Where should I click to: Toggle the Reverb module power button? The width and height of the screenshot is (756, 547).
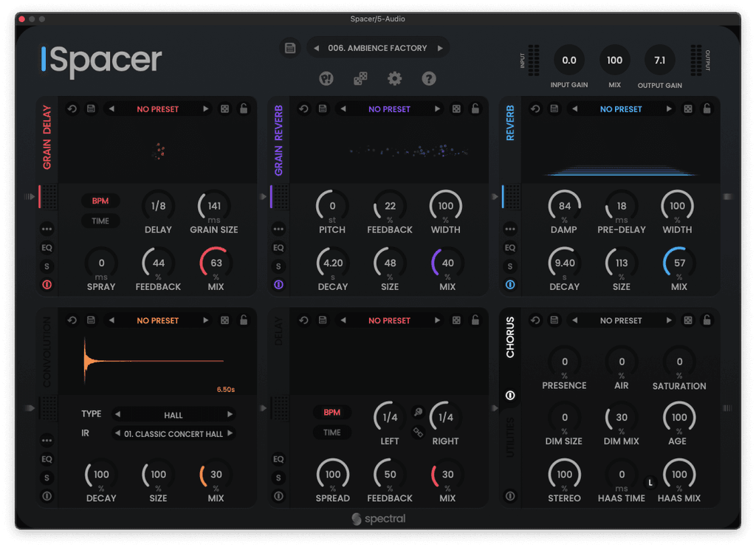pos(510,284)
